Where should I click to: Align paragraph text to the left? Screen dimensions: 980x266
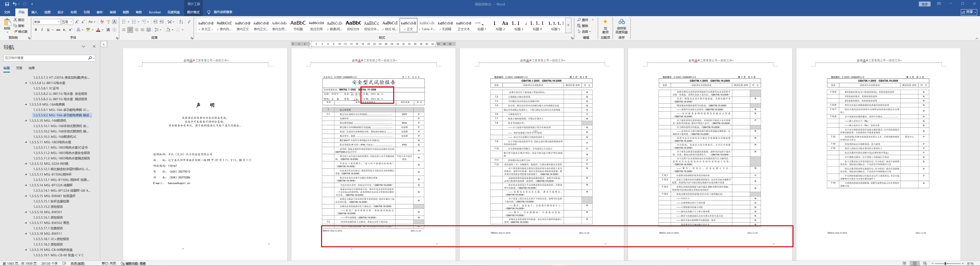pos(124,30)
